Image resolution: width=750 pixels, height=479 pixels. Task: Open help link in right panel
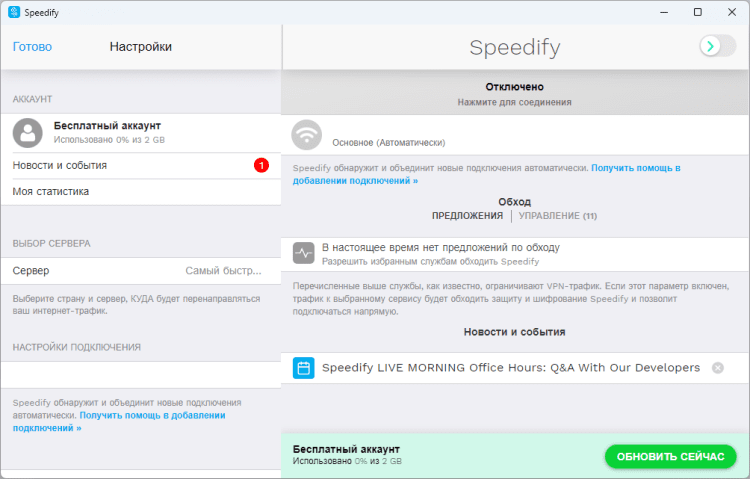(x=635, y=168)
